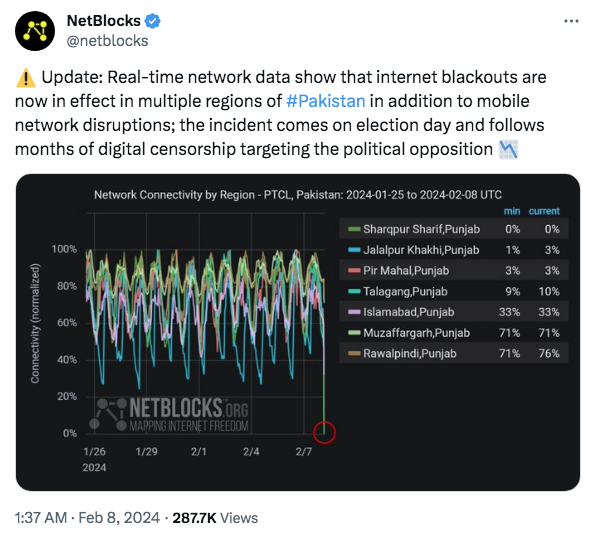Toggle Pir Mahal,Punjab legend entry
Image resolution: width=593 pixels, height=543 pixels.
pos(454,271)
